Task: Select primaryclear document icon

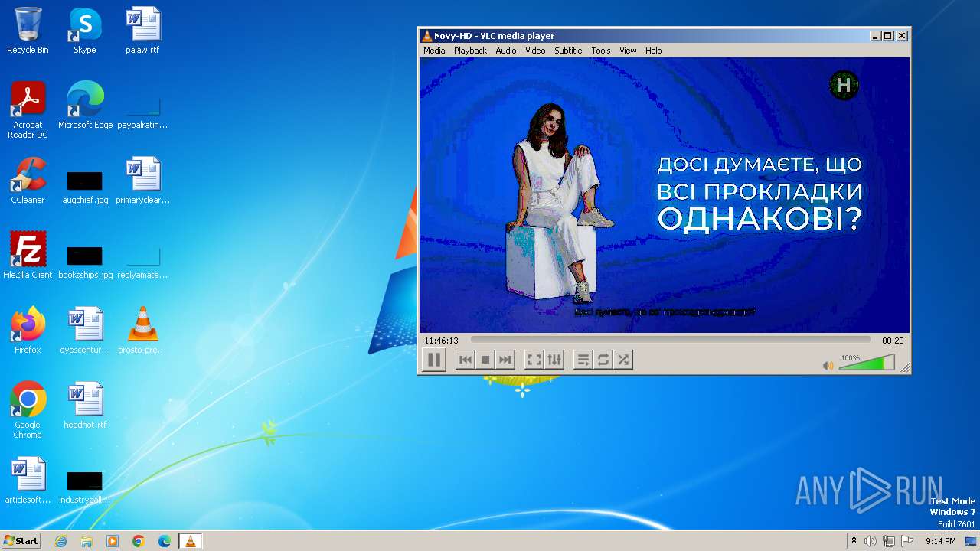Action: tap(142, 181)
